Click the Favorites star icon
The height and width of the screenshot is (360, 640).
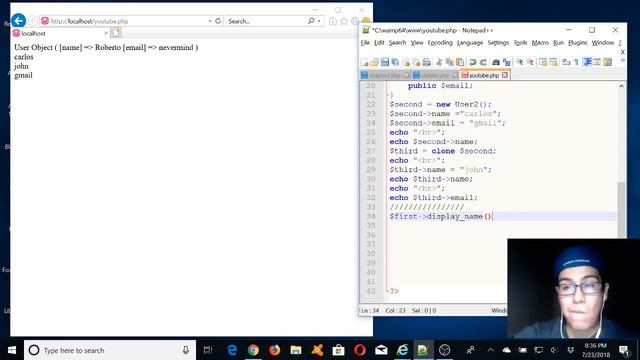coord(344,21)
